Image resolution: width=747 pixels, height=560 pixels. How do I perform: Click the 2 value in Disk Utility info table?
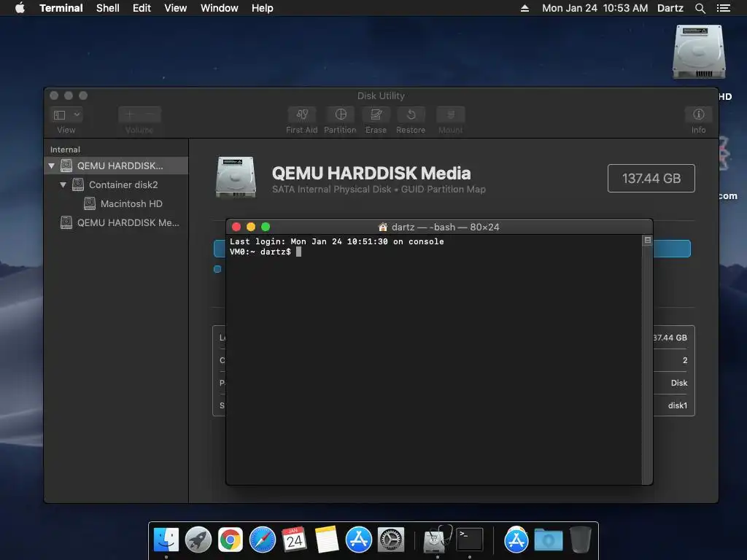(684, 360)
